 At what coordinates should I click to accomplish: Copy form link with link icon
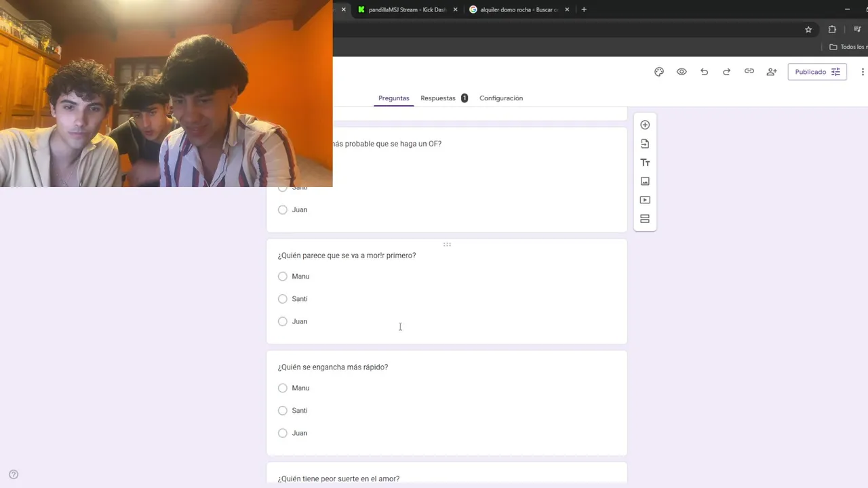coord(749,72)
